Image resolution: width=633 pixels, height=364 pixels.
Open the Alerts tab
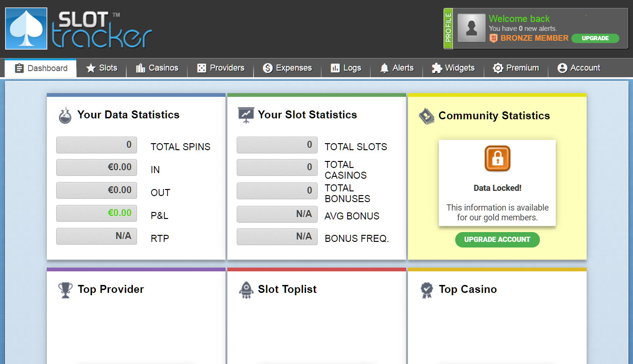pos(397,68)
